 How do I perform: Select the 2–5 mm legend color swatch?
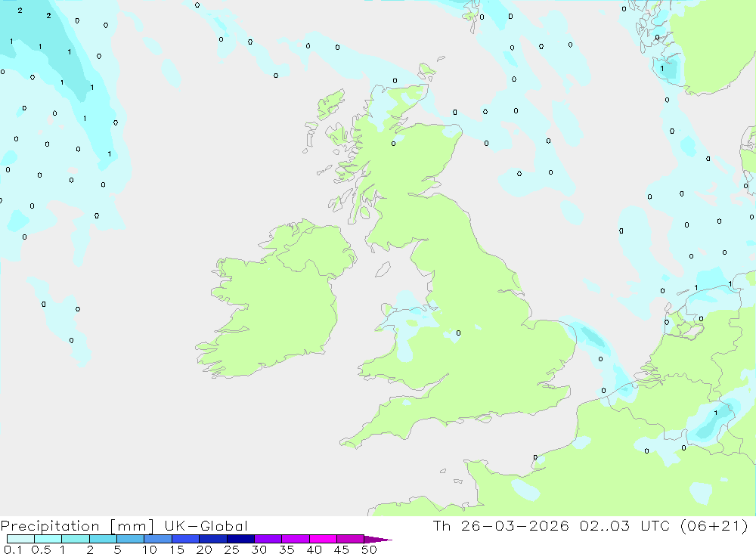103,539
